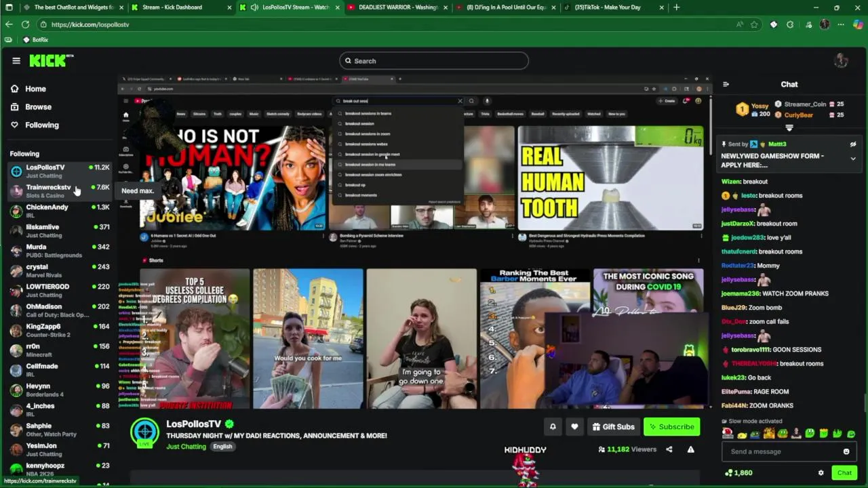Open the Kick sidebar hamburger menu
The height and width of the screenshot is (488, 868).
pos(16,61)
